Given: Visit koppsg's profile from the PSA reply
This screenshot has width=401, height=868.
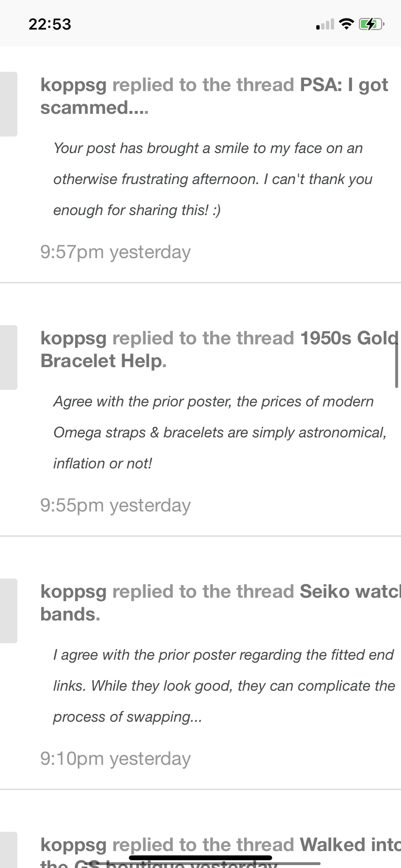Looking at the screenshot, I should pos(73,85).
